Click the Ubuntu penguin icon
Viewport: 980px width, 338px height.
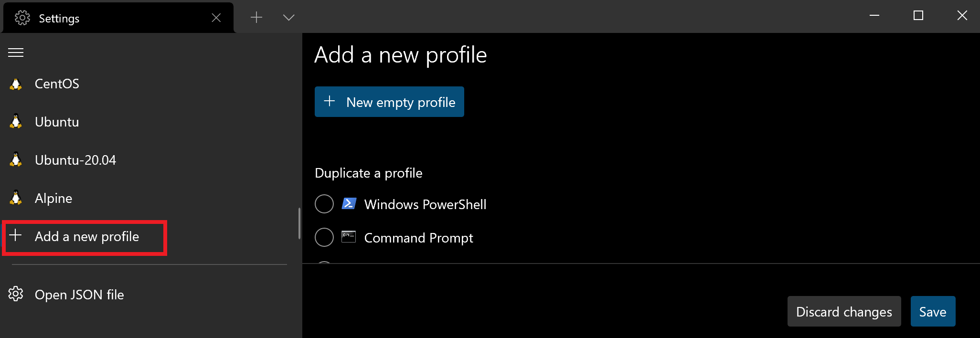[16, 121]
